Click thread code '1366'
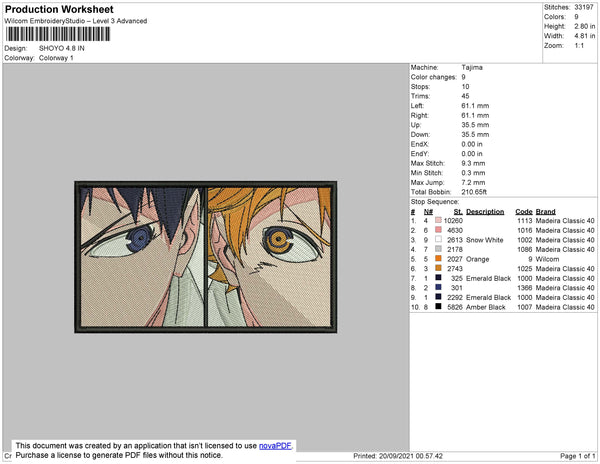Image resolution: width=600 pixels, height=464 pixels. click(525, 288)
